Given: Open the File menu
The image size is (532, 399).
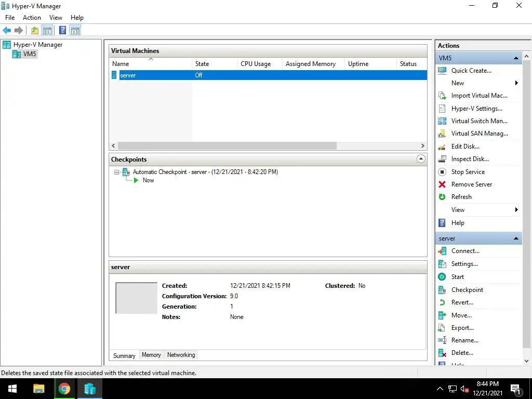Looking at the screenshot, I should (x=10, y=18).
